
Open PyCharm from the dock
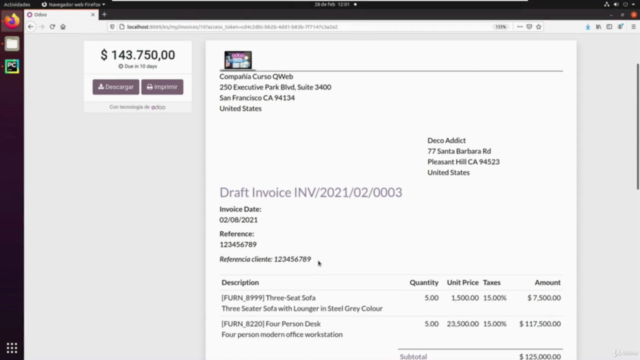(x=12, y=66)
